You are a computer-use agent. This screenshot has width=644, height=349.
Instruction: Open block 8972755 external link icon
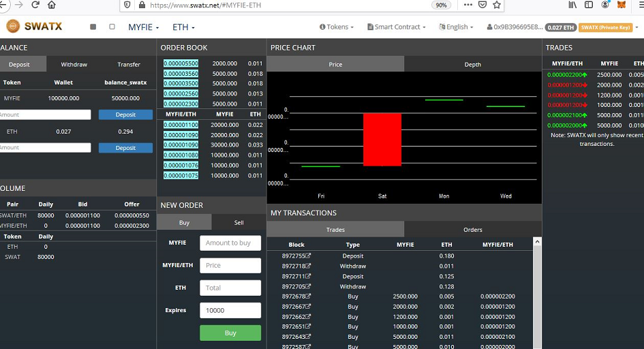(x=308, y=256)
